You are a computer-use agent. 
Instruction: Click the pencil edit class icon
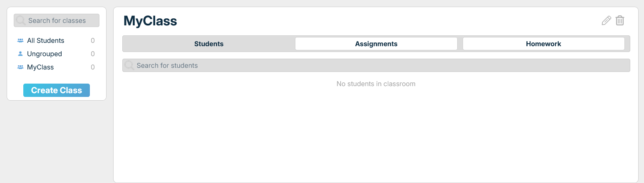point(607,20)
